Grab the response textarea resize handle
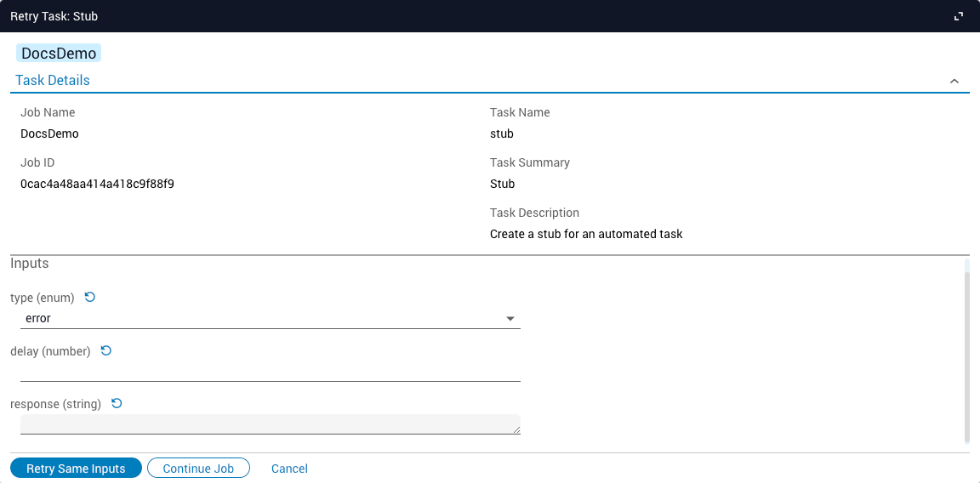 516,430
